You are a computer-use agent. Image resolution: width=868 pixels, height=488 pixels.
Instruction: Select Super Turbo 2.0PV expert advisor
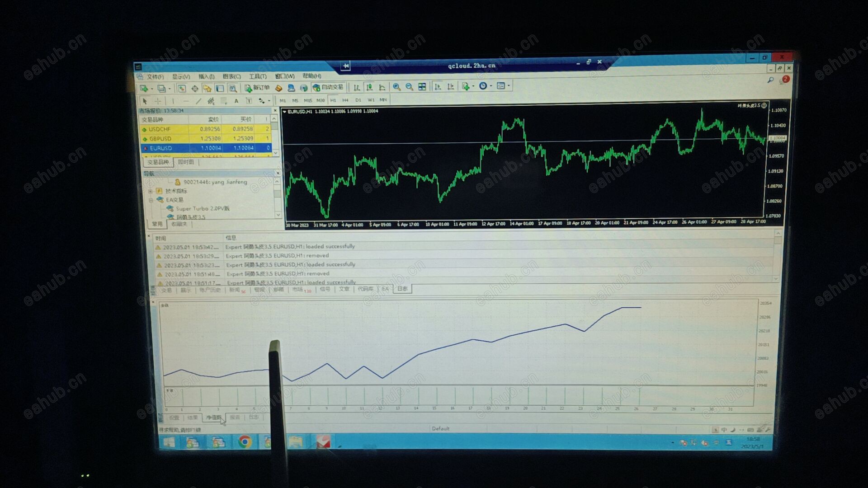click(x=203, y=209)
